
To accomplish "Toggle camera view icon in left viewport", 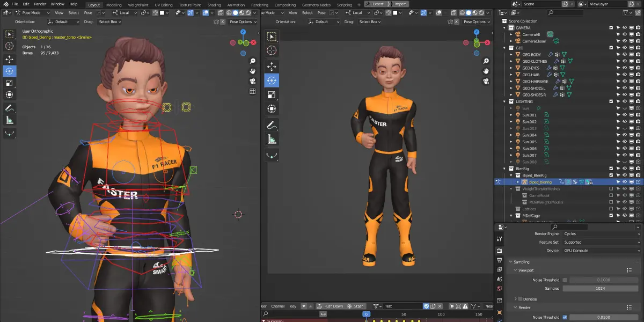I will click(x=252, y=81).
